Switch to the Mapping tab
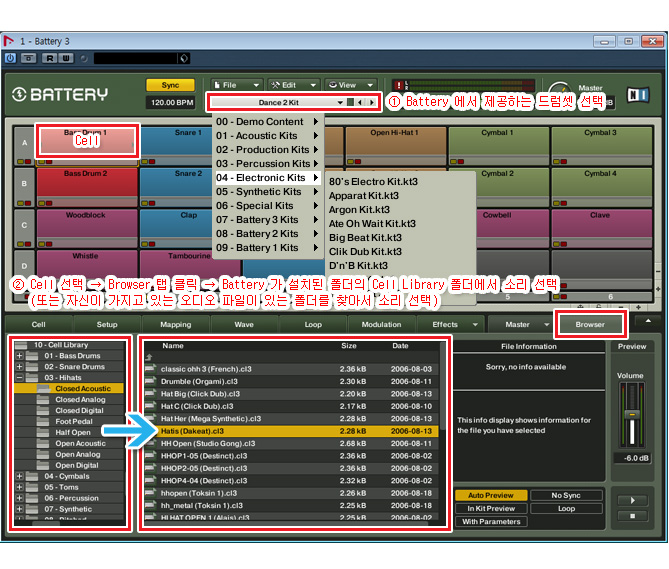The width and height of the screenshot is (669, 569). pyautogui.click(x=175, y=325)
